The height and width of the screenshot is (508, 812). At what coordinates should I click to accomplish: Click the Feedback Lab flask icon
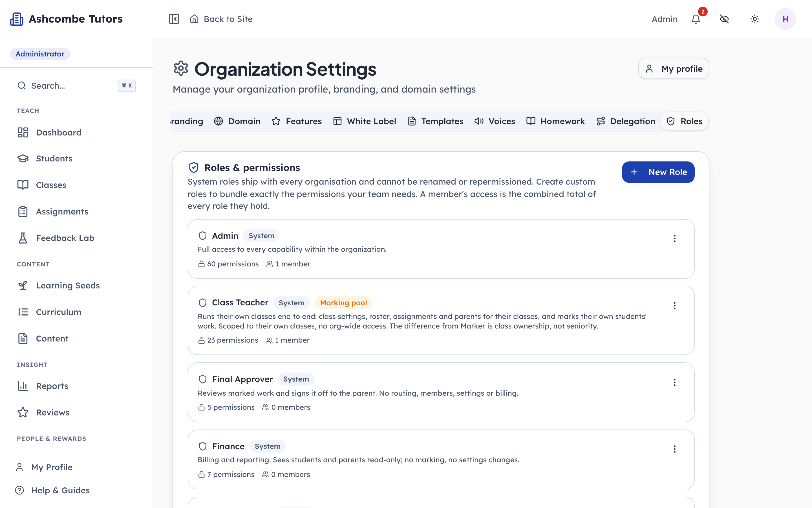pos(23,238)
